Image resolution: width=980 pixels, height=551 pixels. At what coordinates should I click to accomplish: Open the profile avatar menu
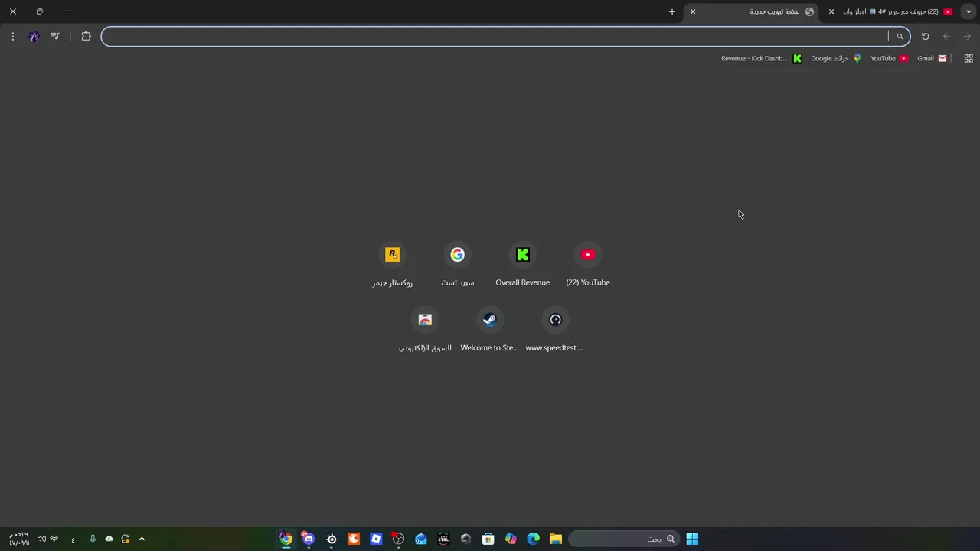coord(34,36)
